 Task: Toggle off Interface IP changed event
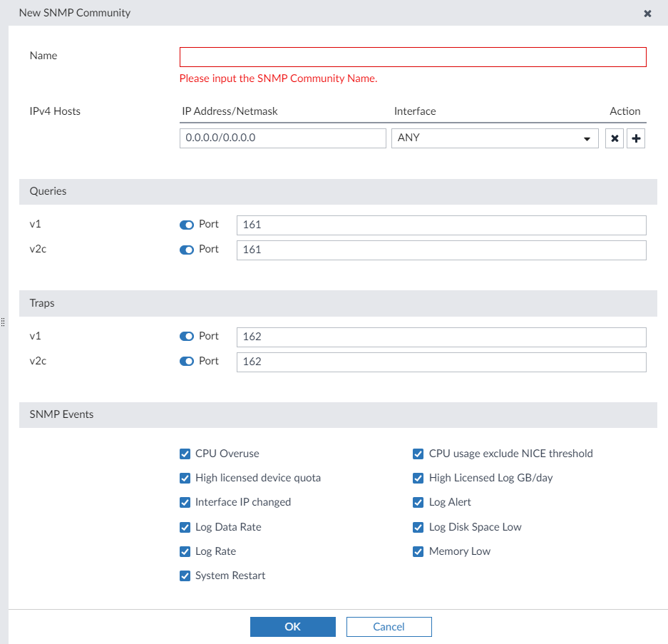[x=185, y=502]
